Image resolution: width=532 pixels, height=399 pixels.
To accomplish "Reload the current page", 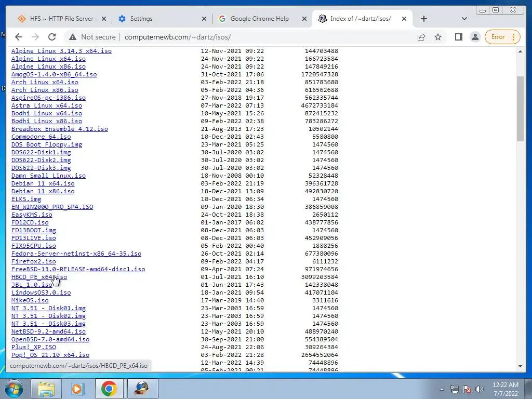I will click(52, 37).
